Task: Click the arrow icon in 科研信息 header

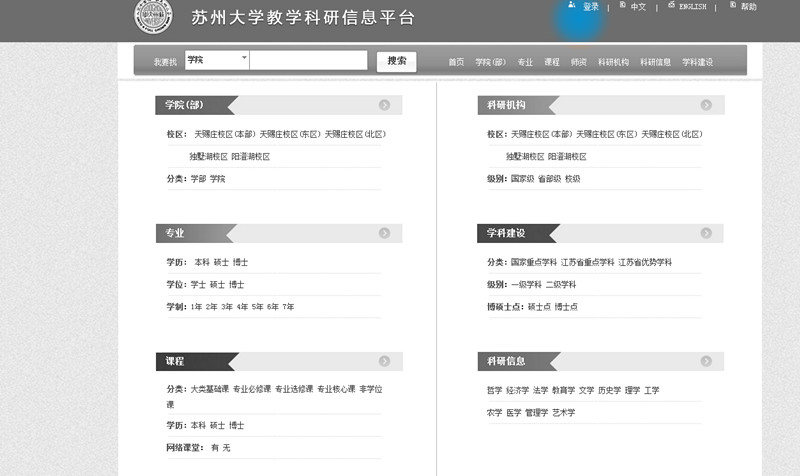Action: click(x=706, y=361)
